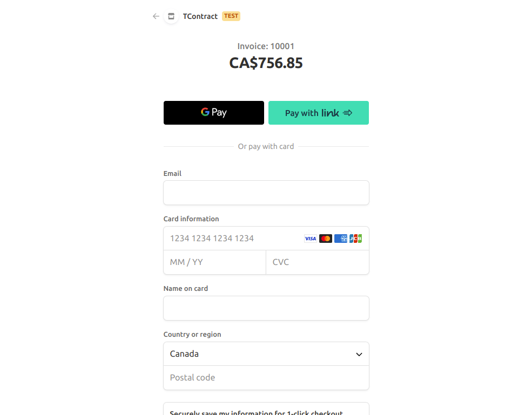Click the American Express brand icon

click(341, 239)
